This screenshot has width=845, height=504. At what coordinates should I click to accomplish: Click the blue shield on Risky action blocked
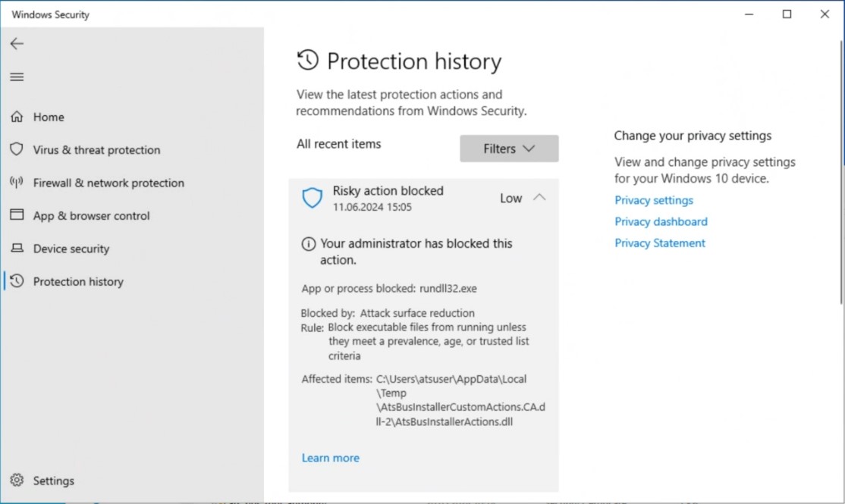313,199
